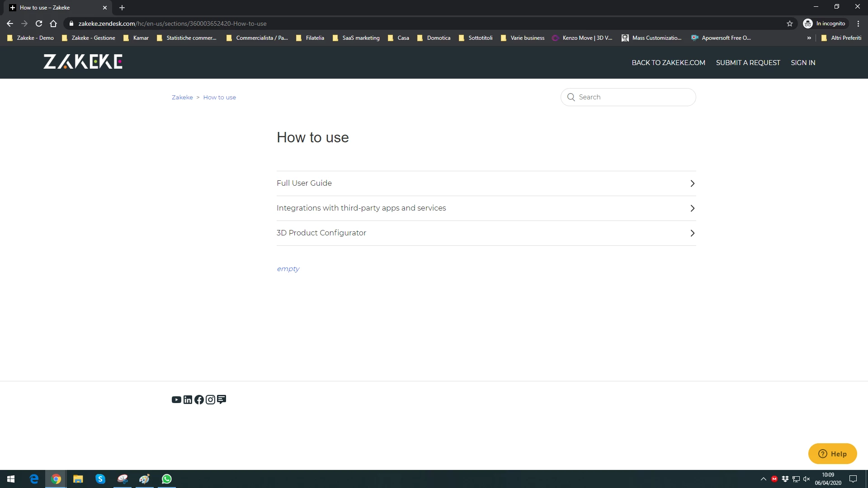Go to Back to Zakeke.com link
The width and height of the screenshot is (868, 488).
click(x=668, y=63)
